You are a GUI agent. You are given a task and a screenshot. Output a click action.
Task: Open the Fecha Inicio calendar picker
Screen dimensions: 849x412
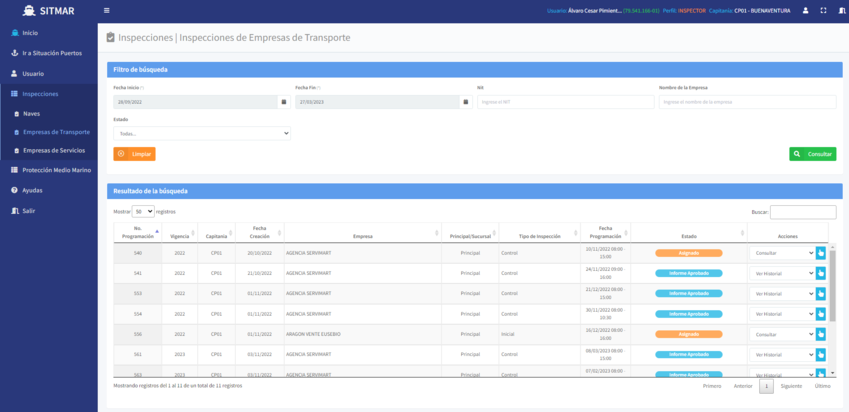(x=283, y=102)
